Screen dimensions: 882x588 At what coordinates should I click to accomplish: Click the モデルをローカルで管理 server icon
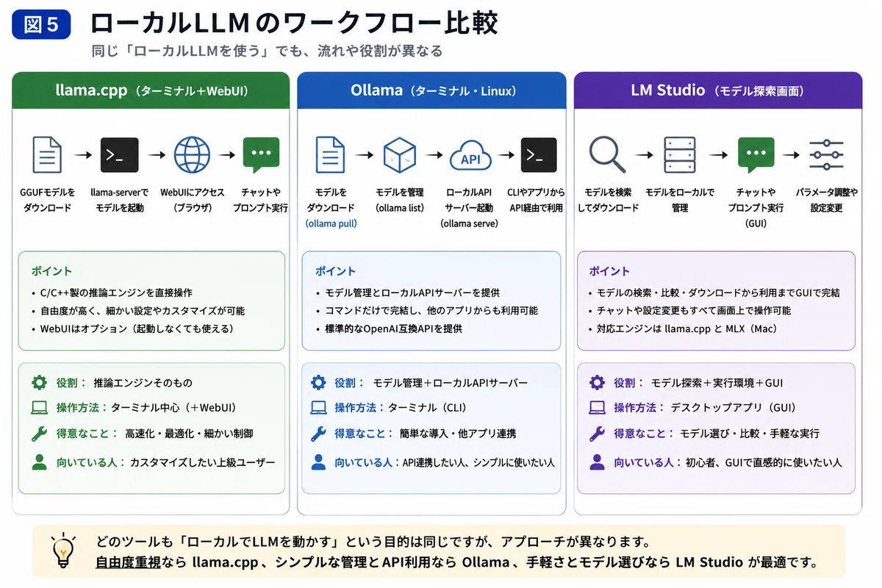pos(680,155)
